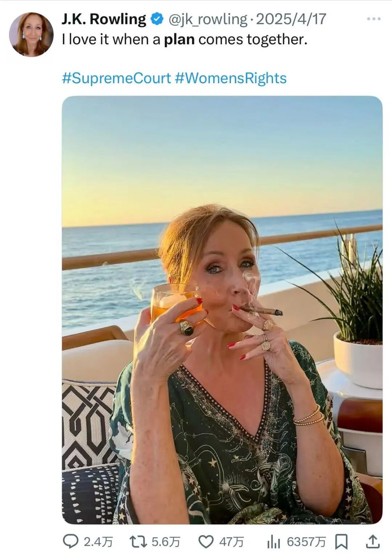Click the share upload arrow icon

pos(372,542)
